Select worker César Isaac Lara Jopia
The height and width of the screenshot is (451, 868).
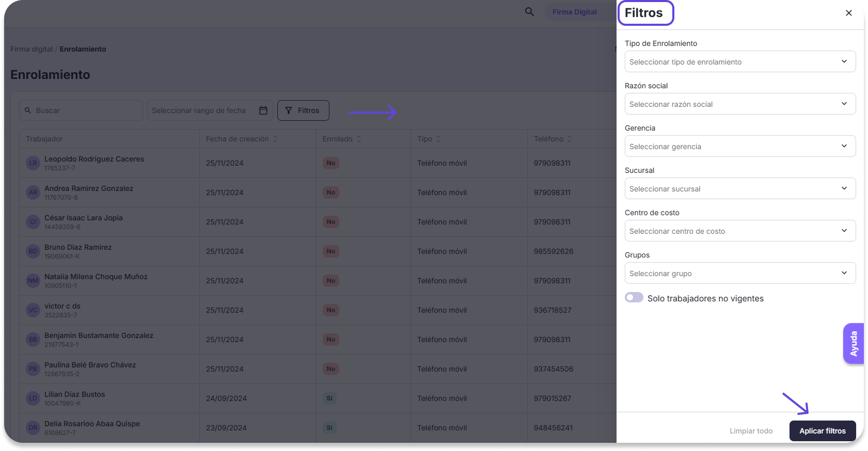tap(84, 218)
